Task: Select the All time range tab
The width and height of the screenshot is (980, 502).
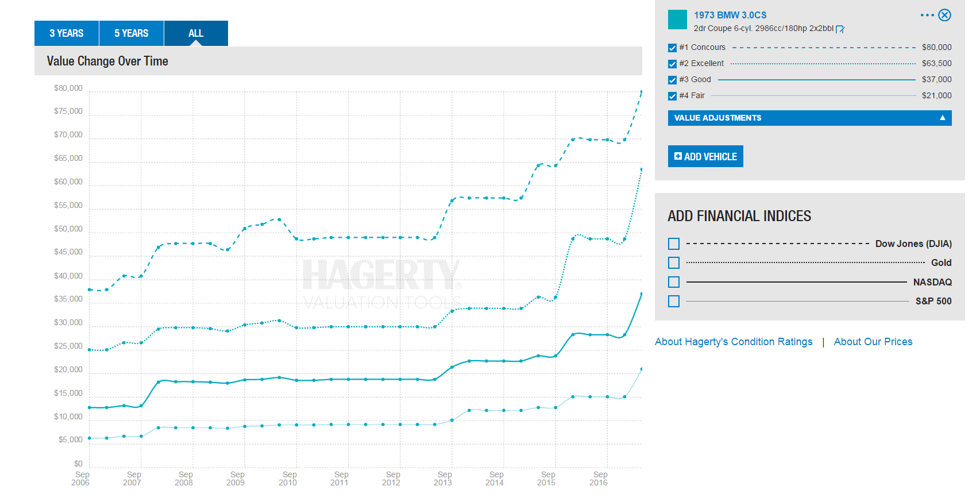Action: pos(196,33)
